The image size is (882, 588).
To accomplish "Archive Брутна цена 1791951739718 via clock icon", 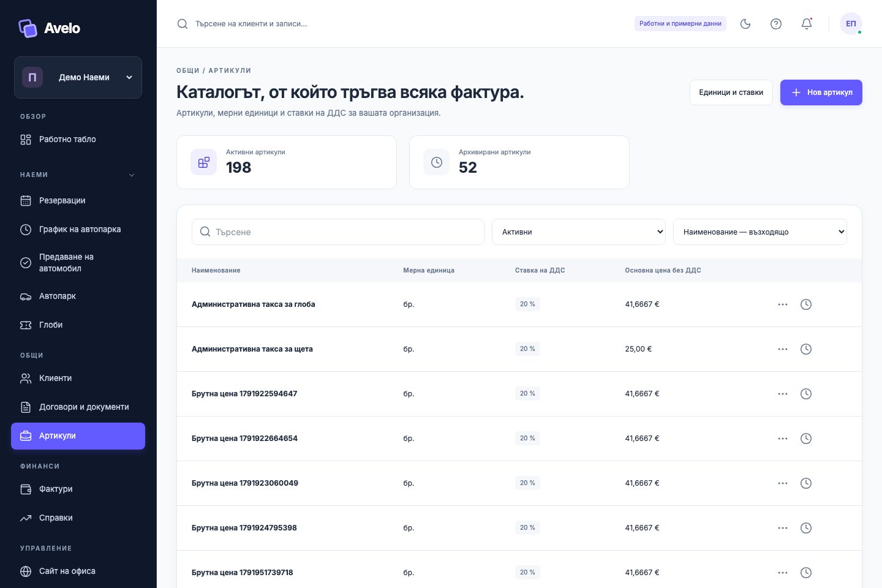I will [806, 573].
